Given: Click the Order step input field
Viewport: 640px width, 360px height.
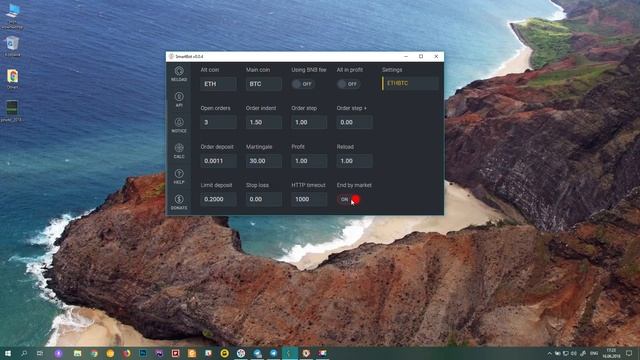Looking at the screenshot, I should point(309,122).
